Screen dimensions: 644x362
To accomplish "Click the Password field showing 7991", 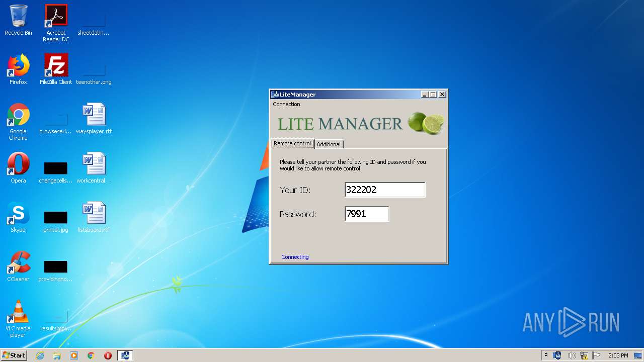I will pyautogui.click(x=367, y=214).
